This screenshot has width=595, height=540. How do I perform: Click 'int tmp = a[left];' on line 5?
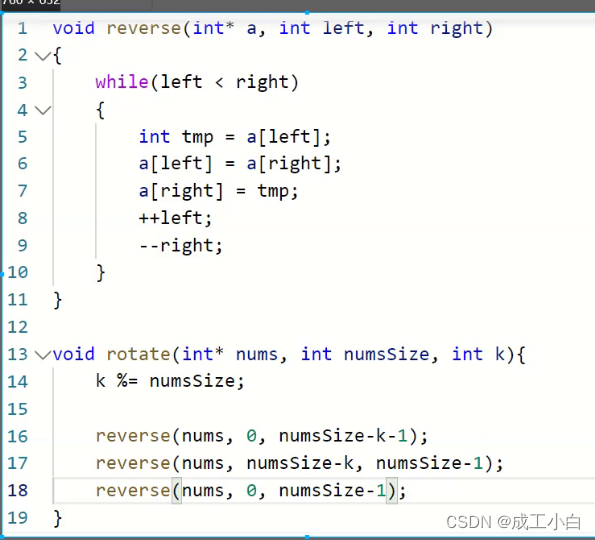235,137
